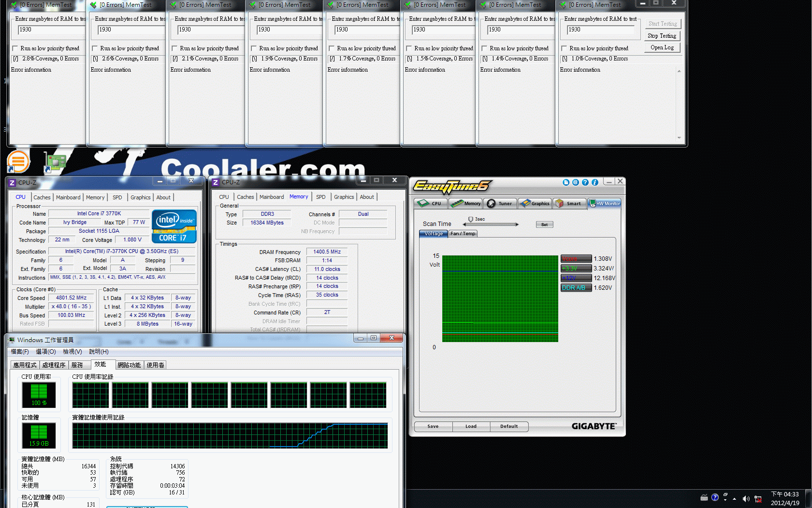Click Stop Testing in the MemTest window
The width and height of the screenshot is (812, 508).
pyautogui.click(x=662, y=36)
